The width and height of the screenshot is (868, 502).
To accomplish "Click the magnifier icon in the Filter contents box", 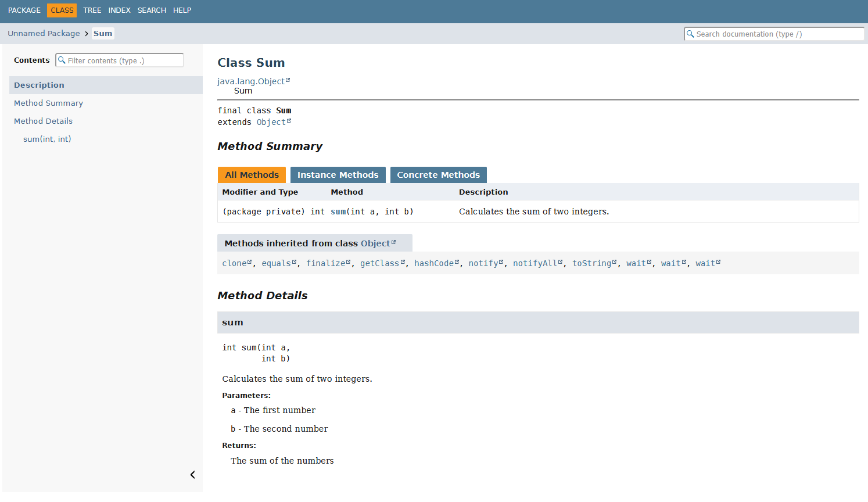I will tap(62, 60).
